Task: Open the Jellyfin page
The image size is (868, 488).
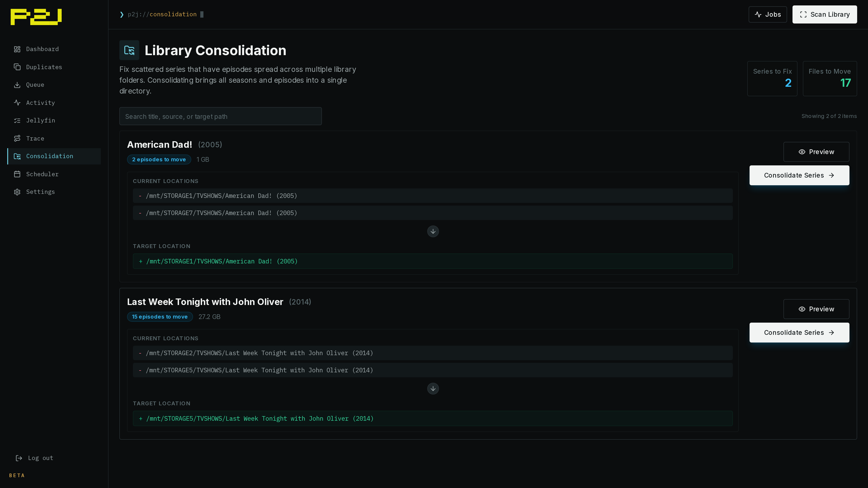Action: coord(54,121)
